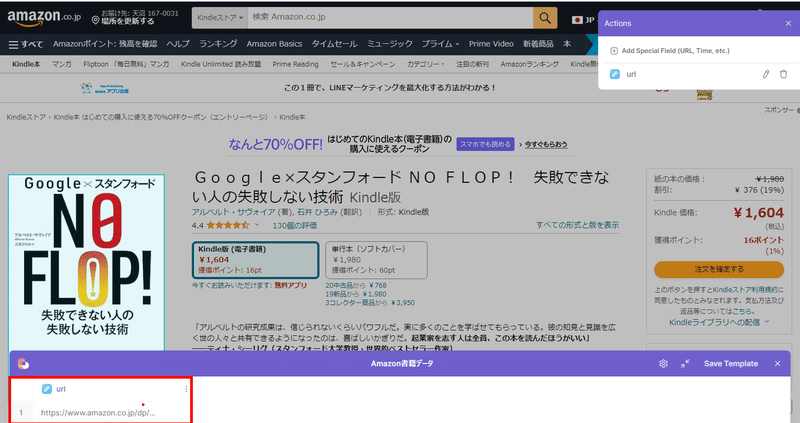Click 3コレクター商品から ¥3,950 link
Viewport: 800px width, 423px height.
(x=370, y=303)
